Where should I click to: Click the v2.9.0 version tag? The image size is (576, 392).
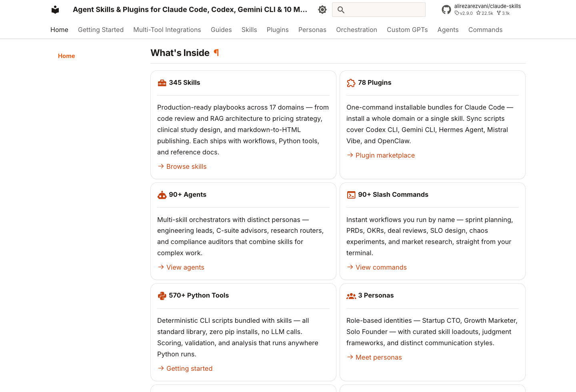pyautogui.click(x=464, y=13)
